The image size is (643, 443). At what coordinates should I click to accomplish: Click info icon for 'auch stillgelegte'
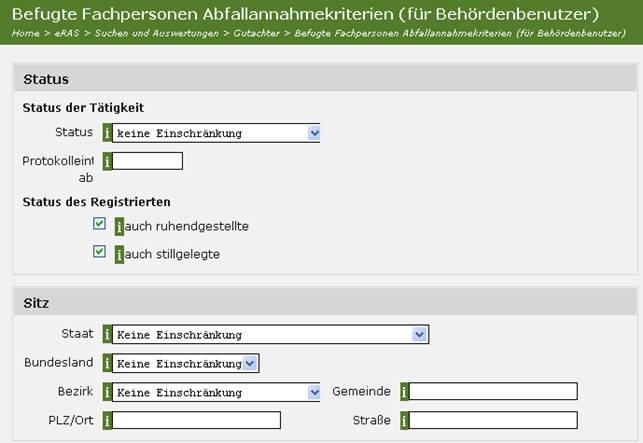(x=120, y=254)
